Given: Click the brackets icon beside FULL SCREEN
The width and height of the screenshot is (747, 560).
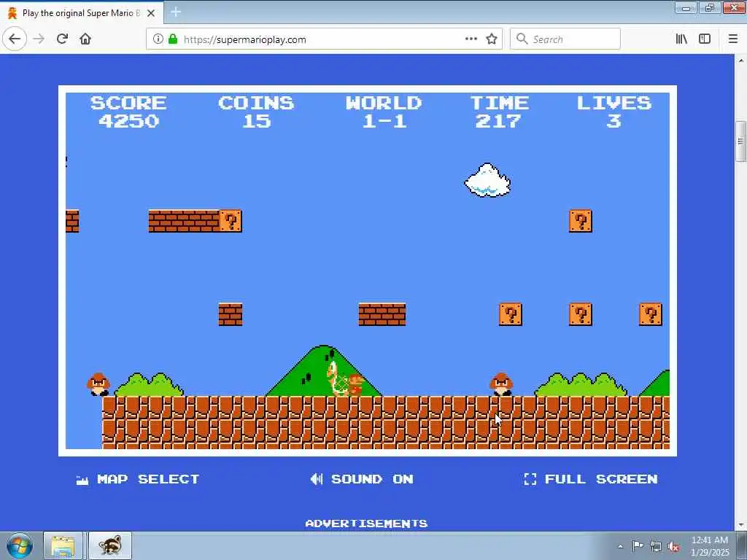Looking at the screenshot, I should pos(530,479).
